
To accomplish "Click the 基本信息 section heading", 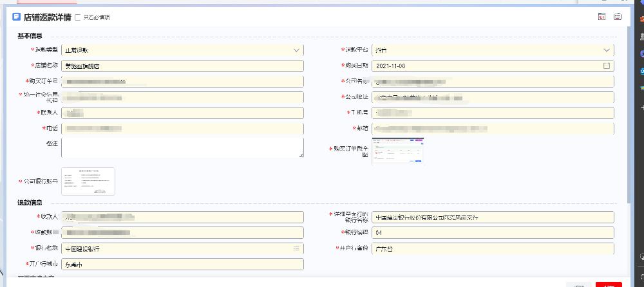I will [x=30, y=36].
